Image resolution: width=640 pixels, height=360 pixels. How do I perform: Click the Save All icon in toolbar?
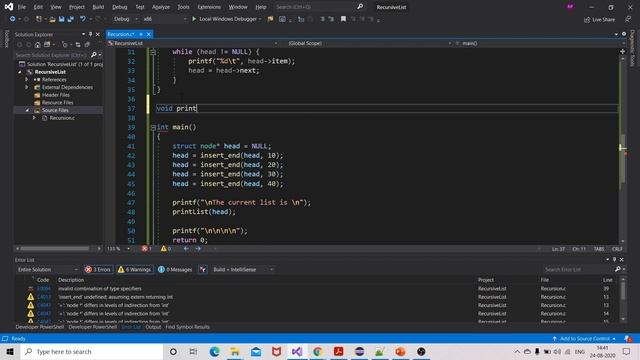tap(71, 19)
